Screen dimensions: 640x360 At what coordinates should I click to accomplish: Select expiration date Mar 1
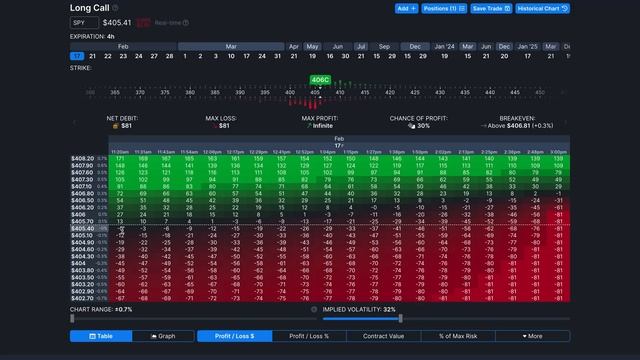point(185,56)
